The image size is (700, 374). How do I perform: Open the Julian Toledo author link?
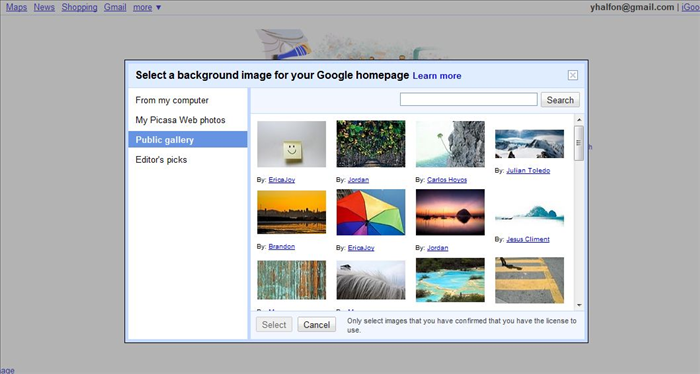pyautogui.click(x=528, y=170)
